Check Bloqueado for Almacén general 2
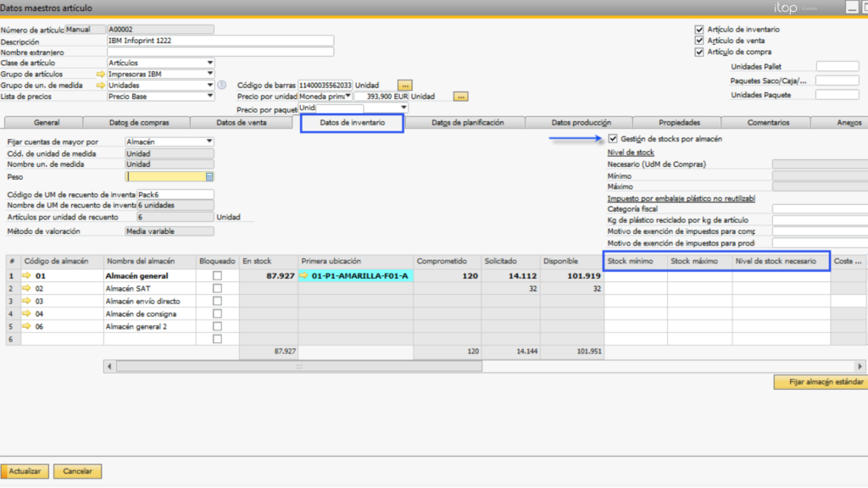 click(x=217, y=326)
